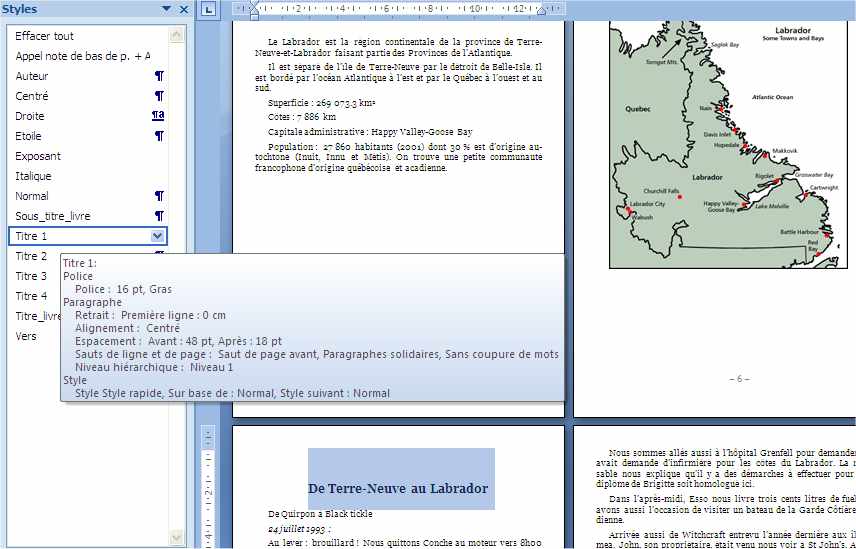Image resolution: width=856 pixels, height=549 pixels.
Task: Click the 'De Quirpon à Black tickle' line
Action: (320, 514)
